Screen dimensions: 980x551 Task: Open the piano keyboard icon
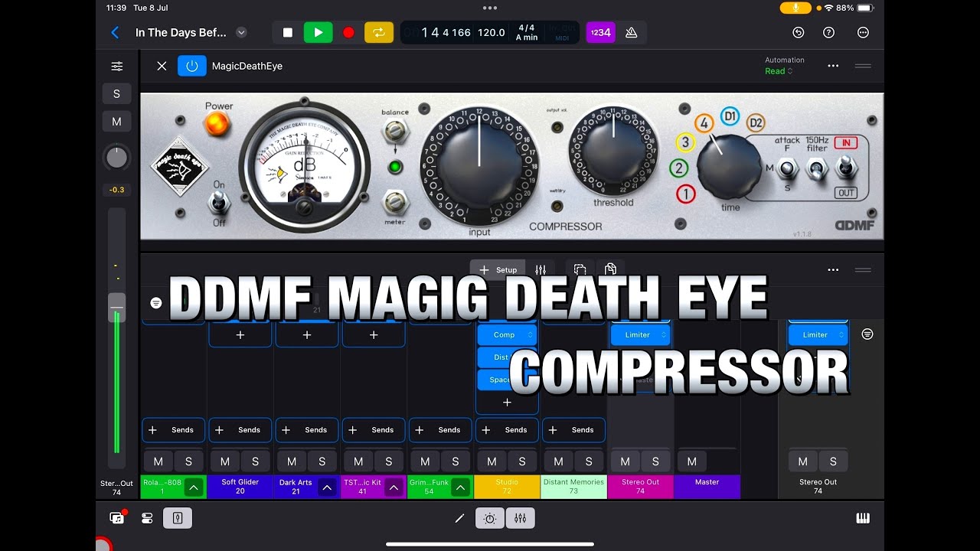tap(863, 518)
